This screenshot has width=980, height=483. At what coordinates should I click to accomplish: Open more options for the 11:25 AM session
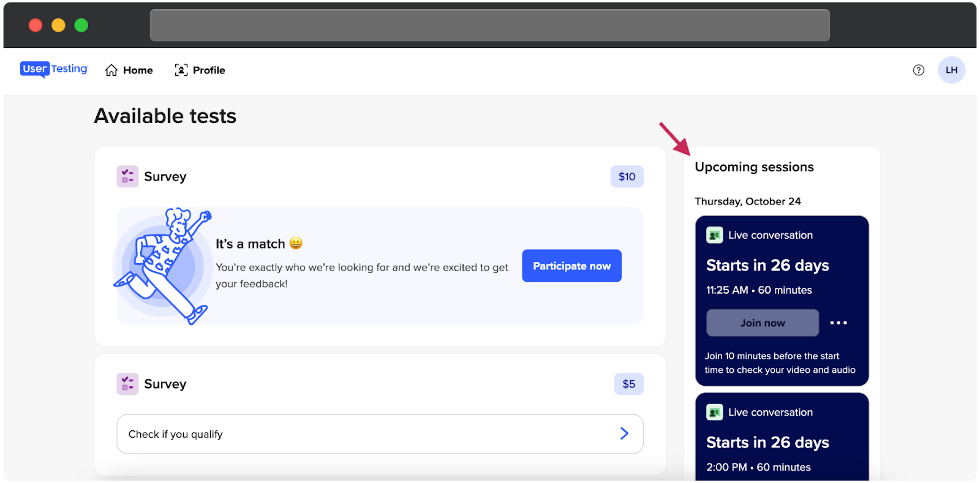pos(839,323)
